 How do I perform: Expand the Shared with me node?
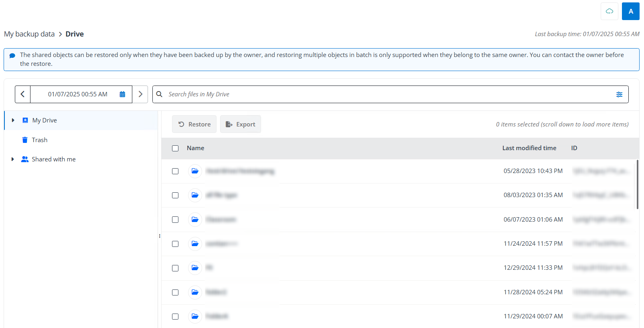pyautogui.click(x=13, y=159)
